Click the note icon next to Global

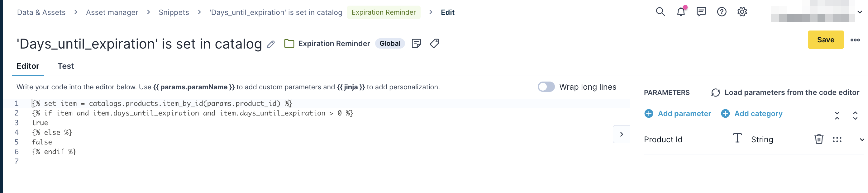coord(416,44)
